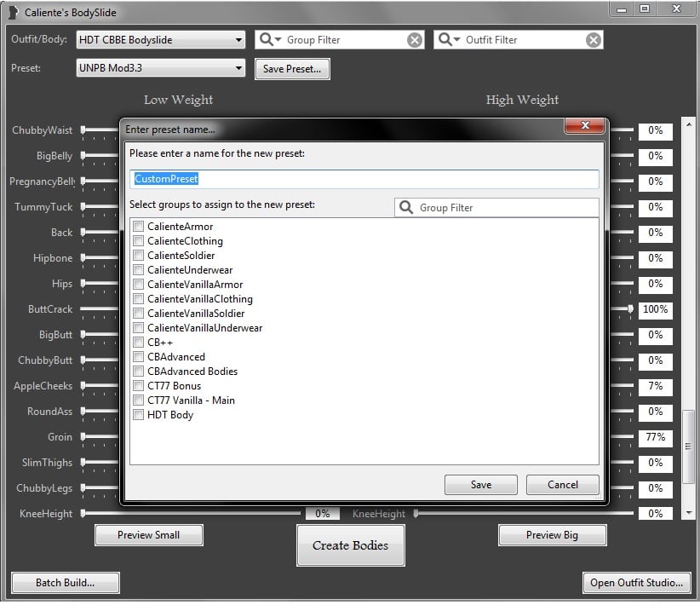Click the ChubbyWaist low weight slider handle
Viewport: 700px width, 605px height.
(83, 130)
